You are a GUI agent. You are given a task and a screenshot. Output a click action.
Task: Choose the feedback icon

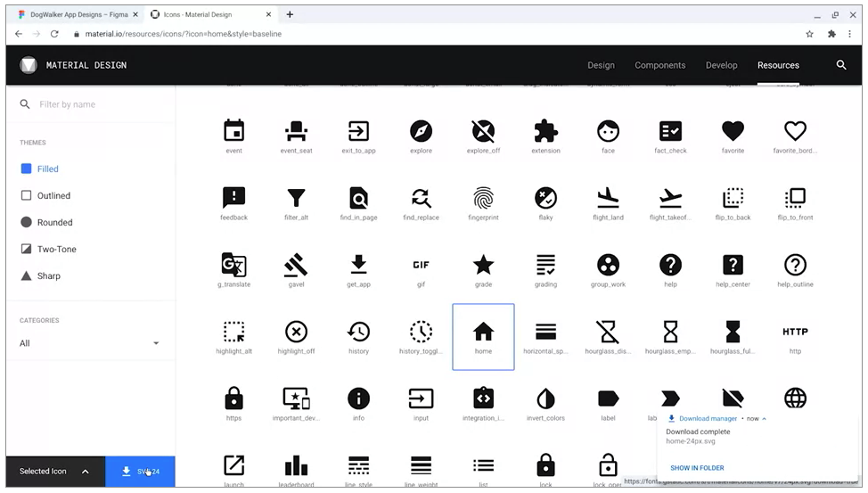coord(233,198)
